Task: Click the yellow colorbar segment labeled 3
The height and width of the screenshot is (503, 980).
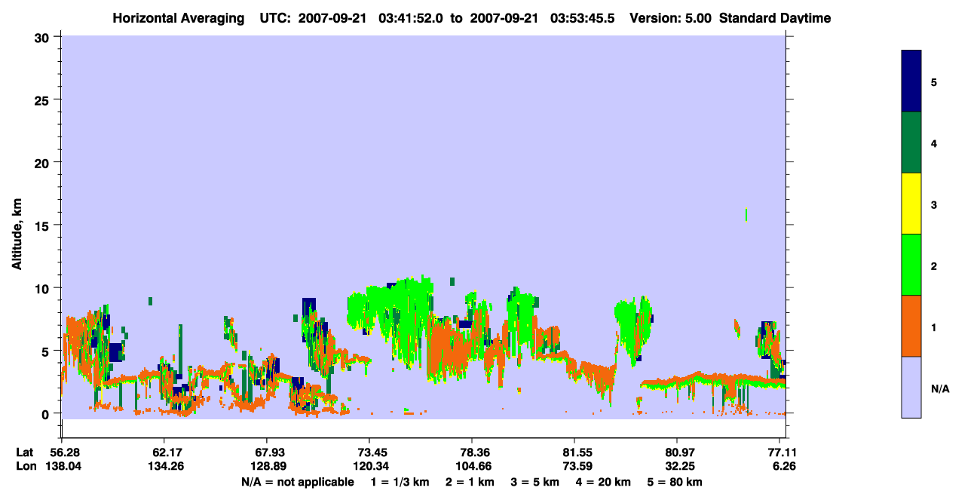Action: coord(911,204)
